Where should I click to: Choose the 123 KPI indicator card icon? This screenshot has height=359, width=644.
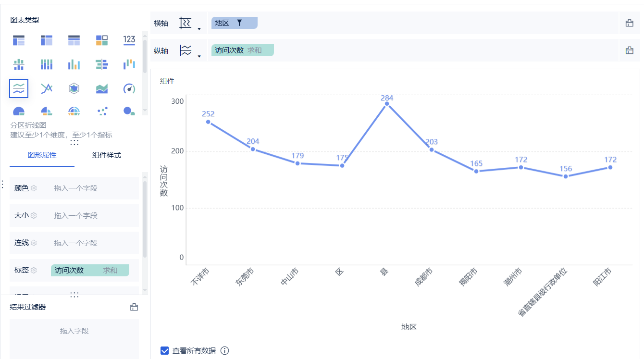129,40
